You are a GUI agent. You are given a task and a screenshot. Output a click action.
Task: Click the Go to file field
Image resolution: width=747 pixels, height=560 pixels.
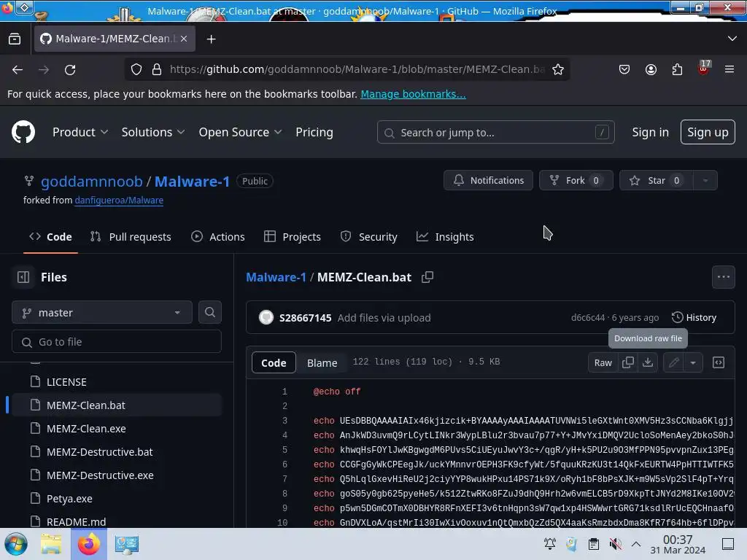[x=117, y=342]
